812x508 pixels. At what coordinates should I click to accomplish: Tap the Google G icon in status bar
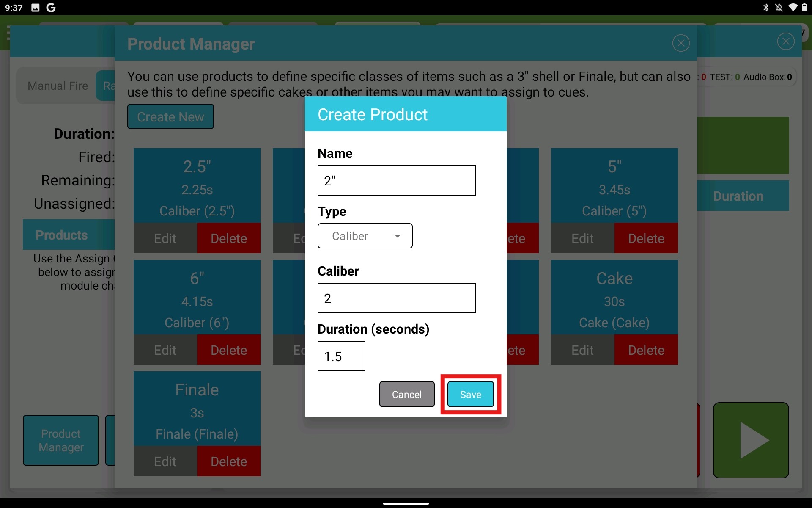pyautogui.click(x=51, y=7)
